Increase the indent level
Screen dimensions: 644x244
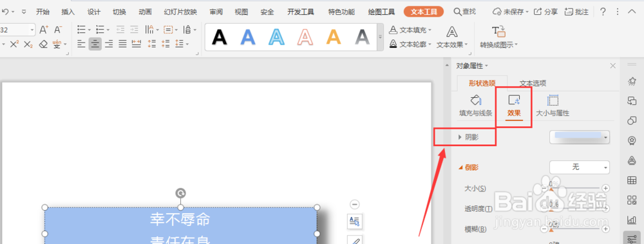tap(134, 30)
